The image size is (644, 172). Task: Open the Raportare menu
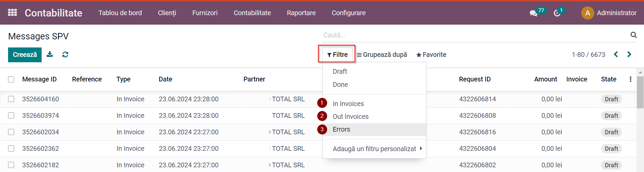pos(301,13)
